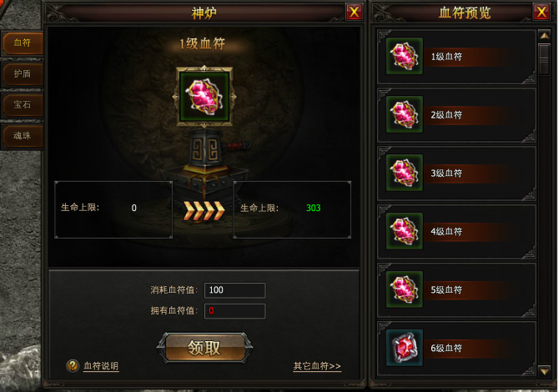Click the question mark help icon
This screenshot has width=558, height=392.
[73, 365]
